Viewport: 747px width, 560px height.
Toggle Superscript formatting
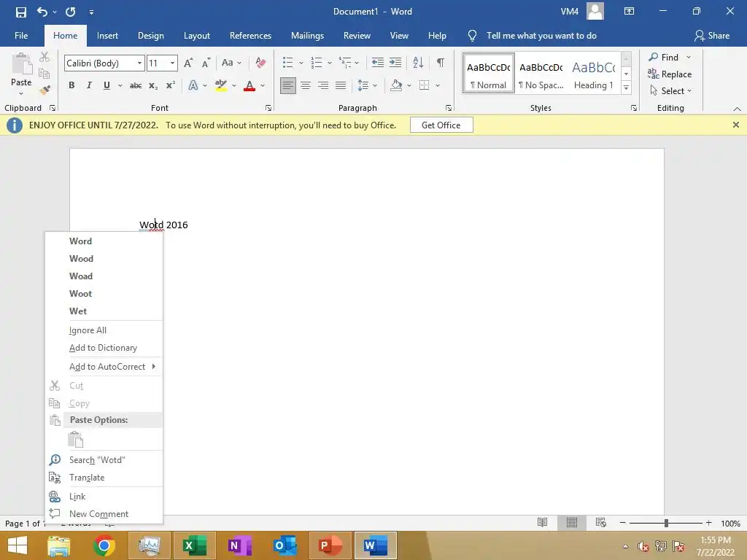[x=171, y=86]
